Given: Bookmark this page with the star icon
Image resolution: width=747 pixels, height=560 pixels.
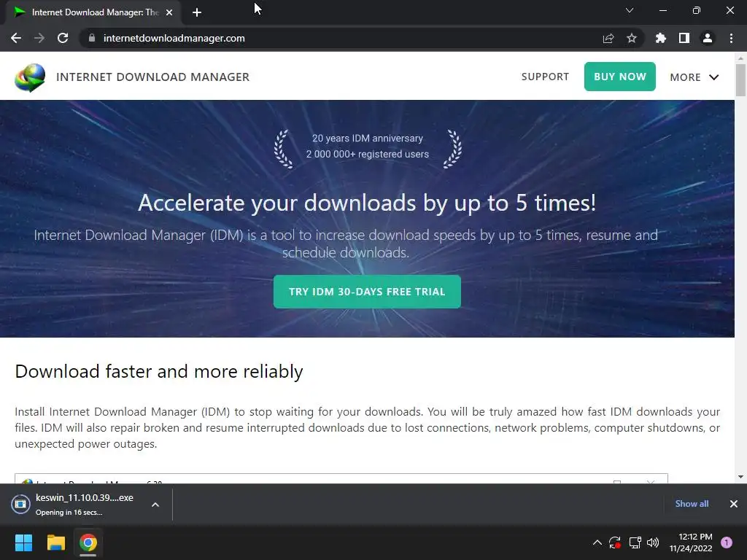Looking at the screenshot, I should click(x=632, y=38).
